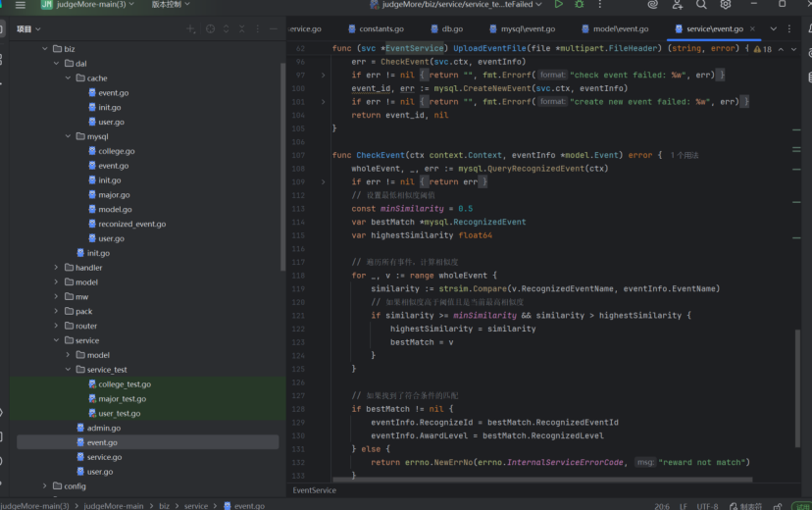Collapse the cache folder

click(x=68, y=77)
